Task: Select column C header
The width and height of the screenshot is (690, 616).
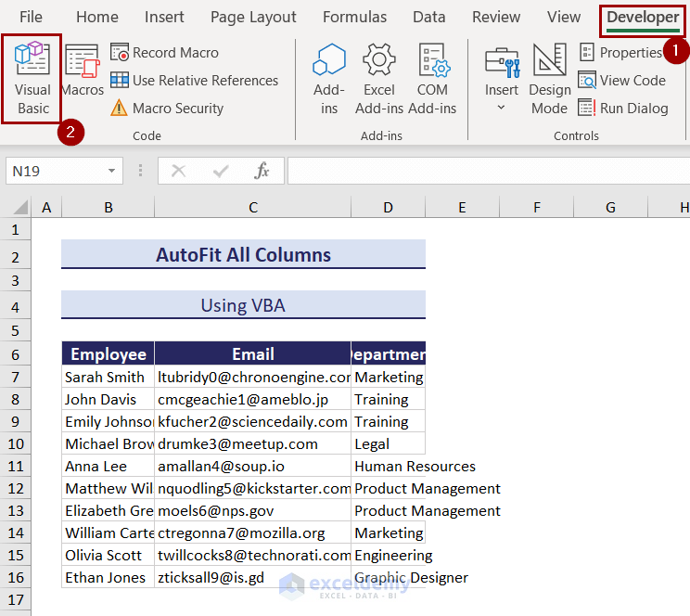Action: (253, 208)
